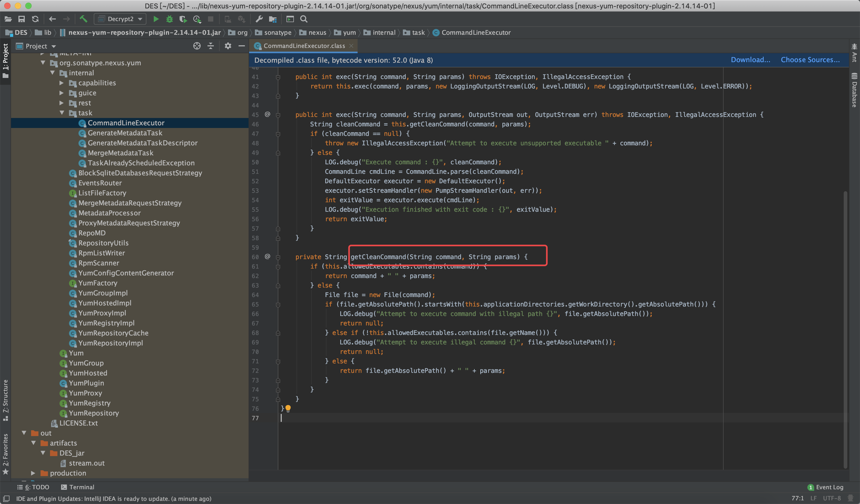Image resolution: width=860 pixels, height=504 pixels.
Task: Open the Database tool window
Action: pos(854,90)
